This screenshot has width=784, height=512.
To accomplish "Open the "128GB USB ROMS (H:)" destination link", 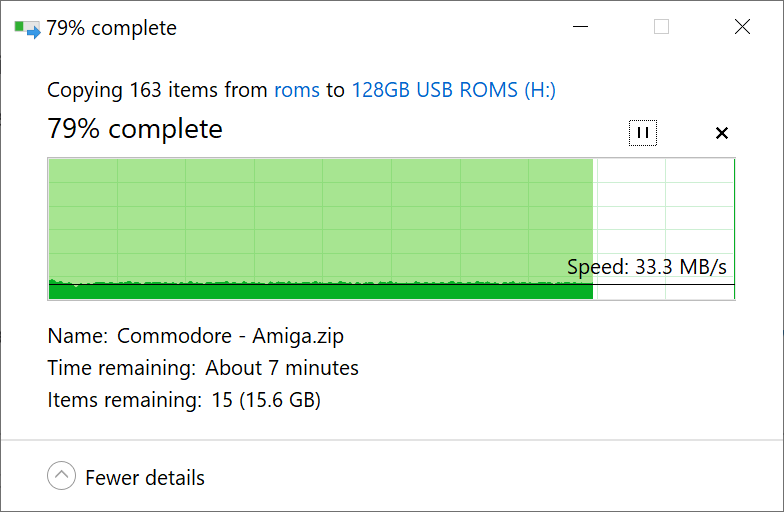I will point(453,90).
